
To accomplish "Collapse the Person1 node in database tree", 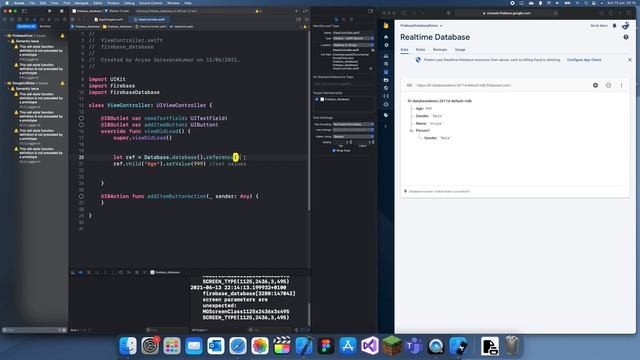I will tap(411, 131).
